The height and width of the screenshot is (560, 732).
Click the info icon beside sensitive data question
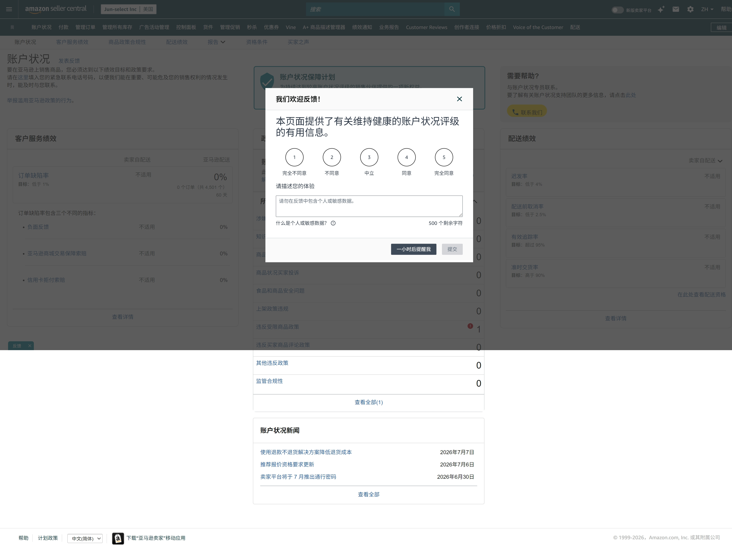[333, 223]
